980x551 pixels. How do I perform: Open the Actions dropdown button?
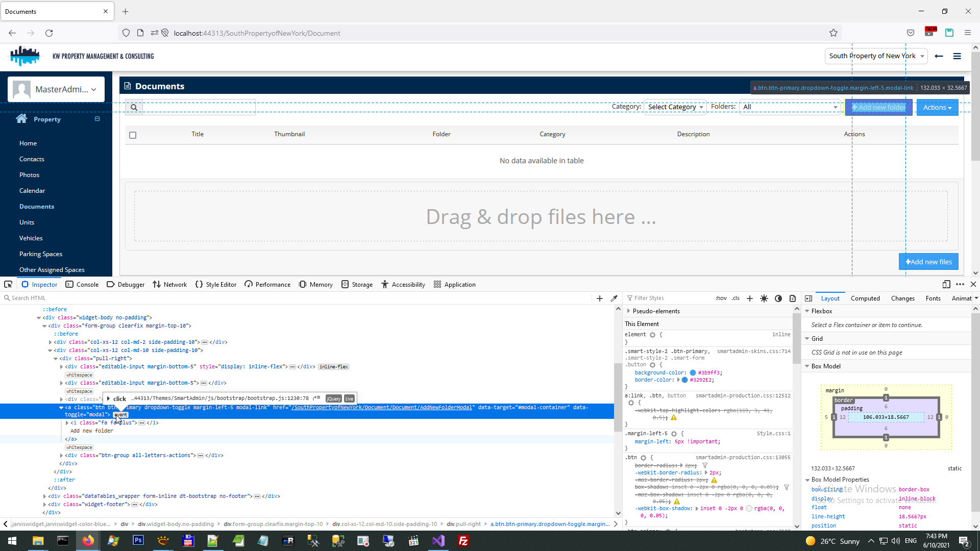tap(937, 108)
